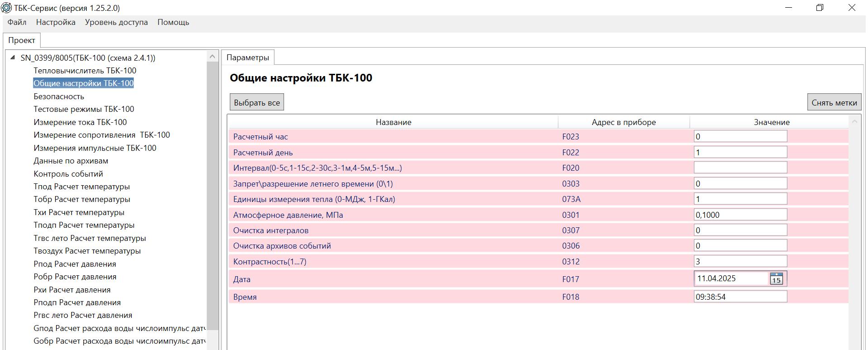Sort by the Значение column header

[771, 122]
